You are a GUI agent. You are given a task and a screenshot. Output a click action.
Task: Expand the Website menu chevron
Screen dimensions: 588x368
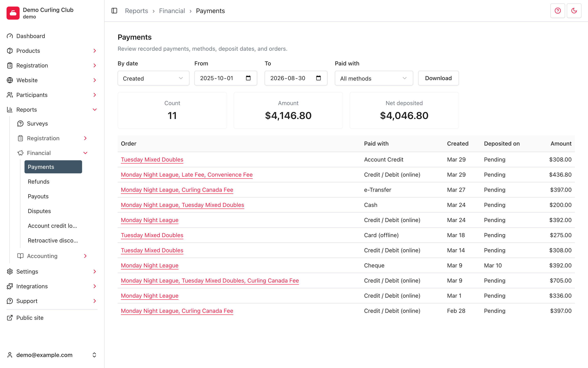pyautogui.click(x=95, y=80)
